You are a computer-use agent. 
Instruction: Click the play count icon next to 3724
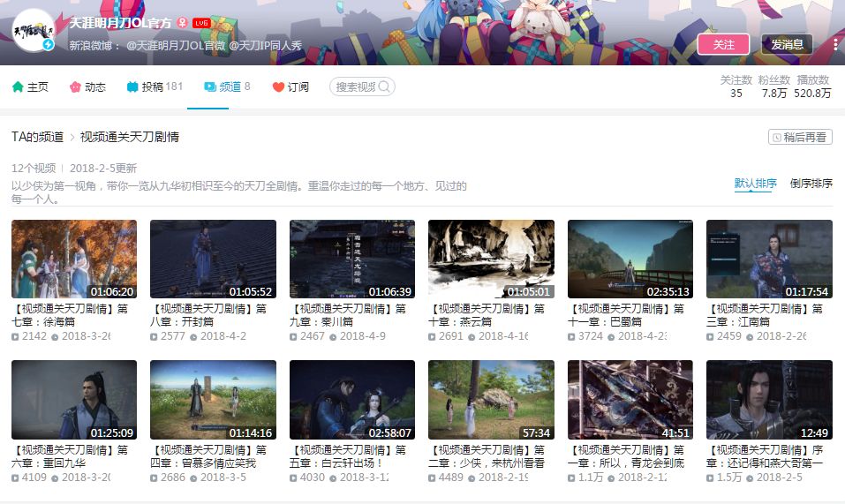[x=571, y=337]
